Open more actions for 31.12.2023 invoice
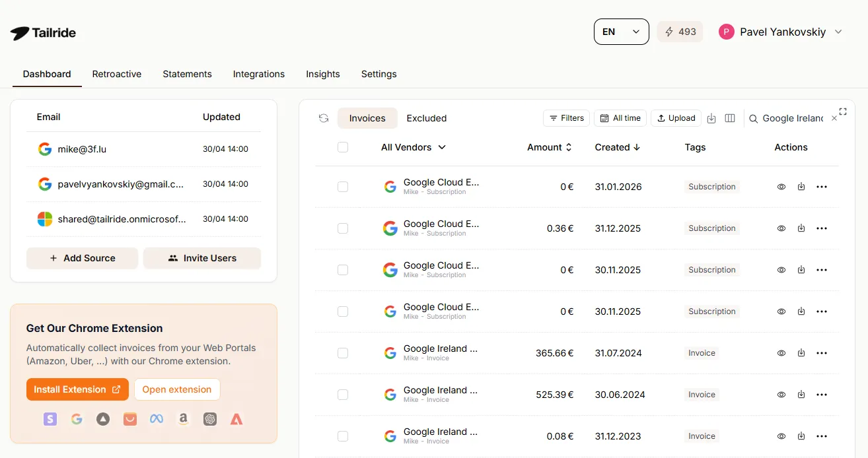This screenshot has height=458, width=868. [822, 436]
